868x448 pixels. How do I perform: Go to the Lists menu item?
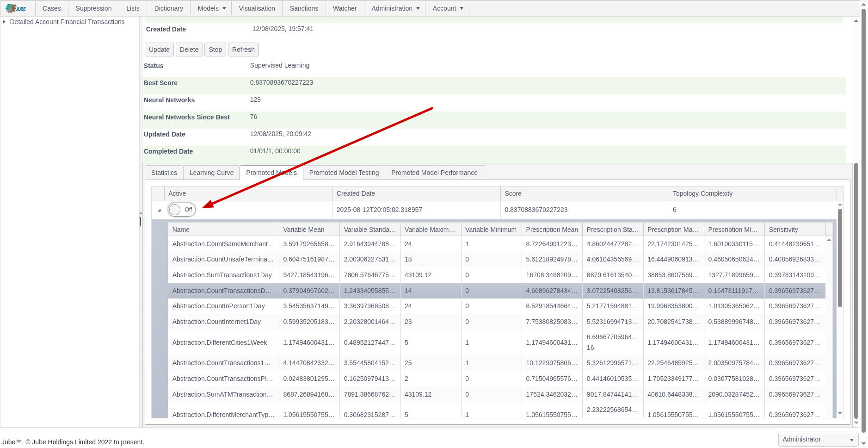point(133,8)
